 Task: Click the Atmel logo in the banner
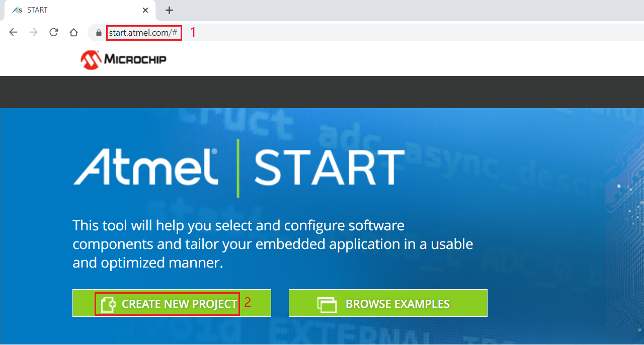[146, 167]
